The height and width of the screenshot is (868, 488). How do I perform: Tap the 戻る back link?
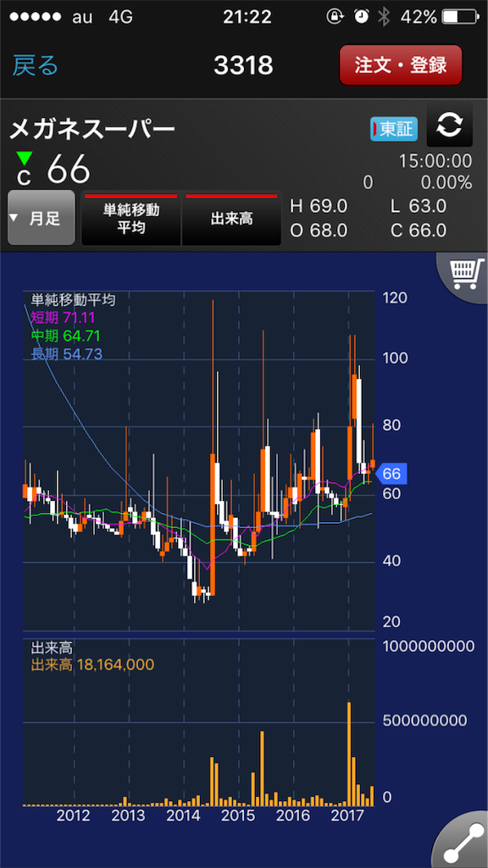click(36, 65)
